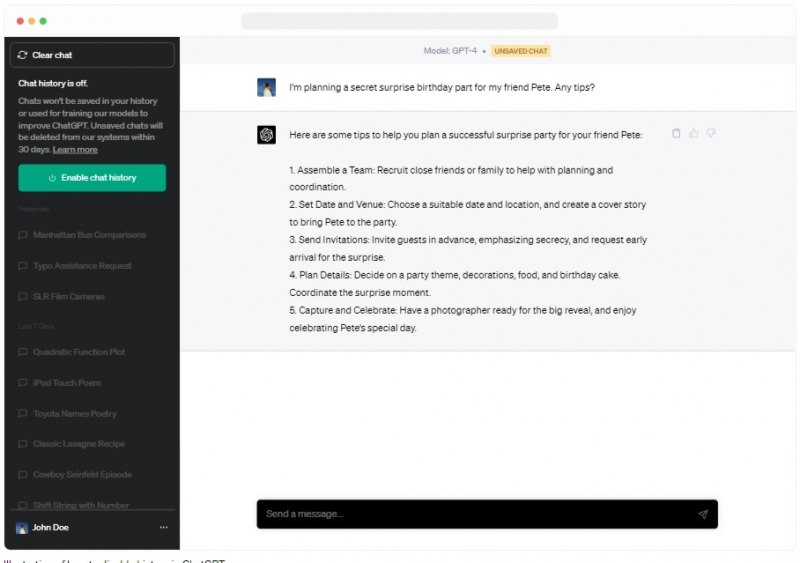This screenshot has height=563, width=800.
Task: Click the send message paper plane icon
Action: (x=703, y=514)
